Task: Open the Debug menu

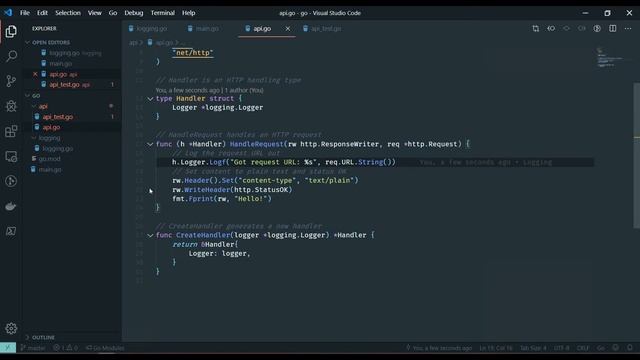Action: pyautogui.click(x=134, y=13)
